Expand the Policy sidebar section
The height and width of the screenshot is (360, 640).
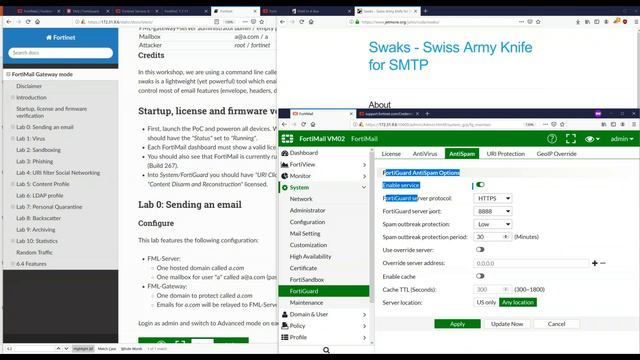coord(364,326)
